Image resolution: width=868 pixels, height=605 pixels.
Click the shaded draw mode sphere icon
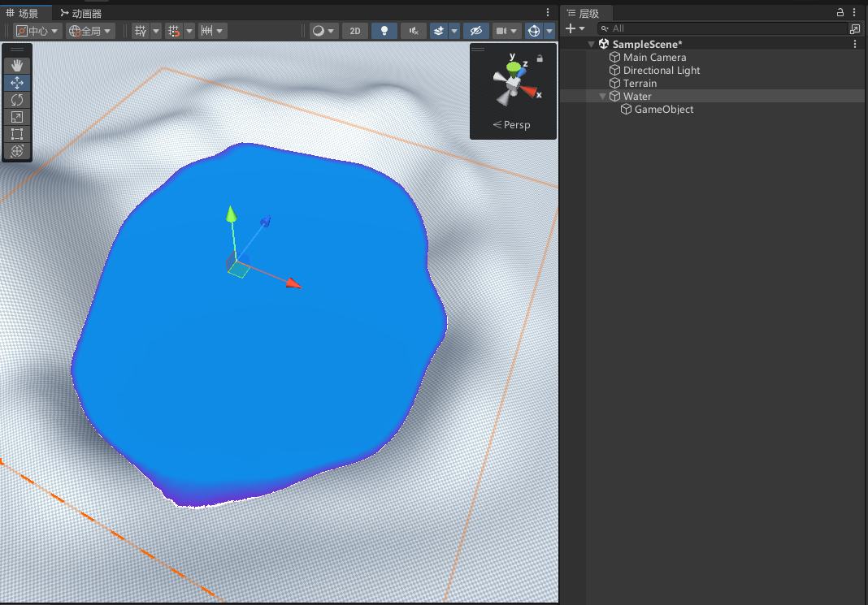(318, 30)
